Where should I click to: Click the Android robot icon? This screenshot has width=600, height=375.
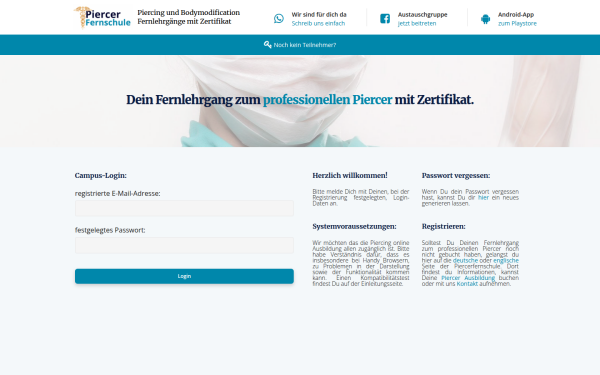486,19
